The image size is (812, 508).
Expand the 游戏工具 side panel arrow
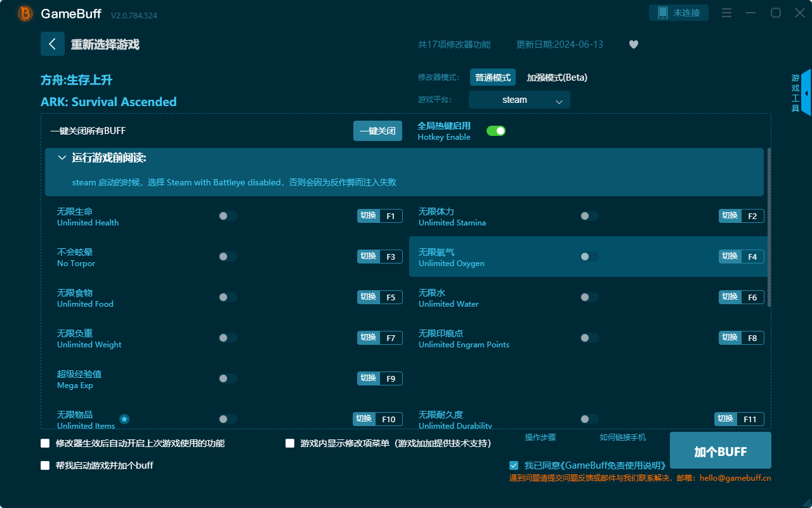coord(806,93)
